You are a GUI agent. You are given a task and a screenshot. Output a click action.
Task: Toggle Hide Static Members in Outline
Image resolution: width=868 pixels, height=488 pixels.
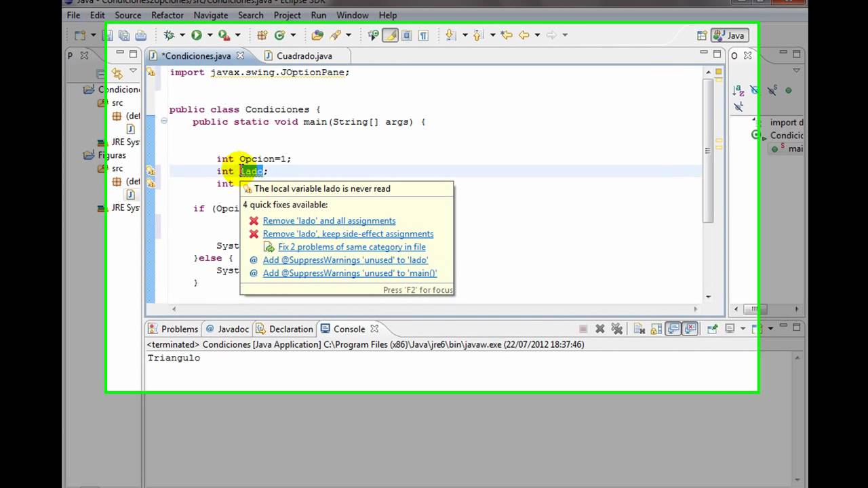[772, 89]
